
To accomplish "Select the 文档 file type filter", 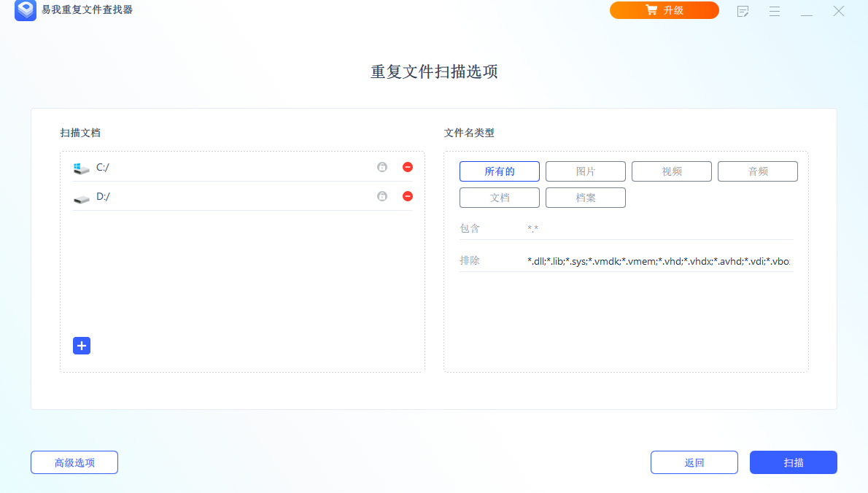I will click(x=499, y=197).
